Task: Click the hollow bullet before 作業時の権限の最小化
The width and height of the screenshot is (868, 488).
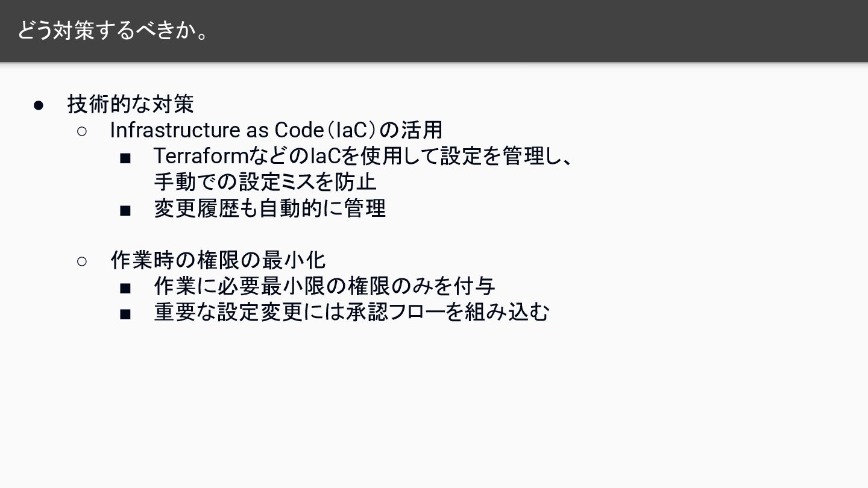Action: click(82, 261)
